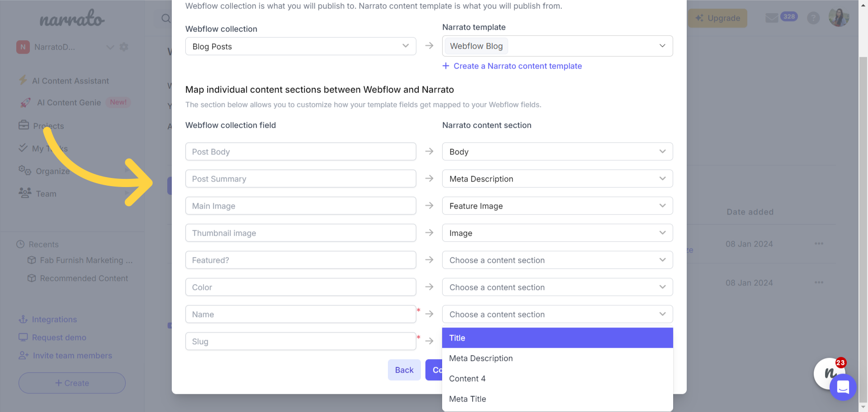Click Invite team members link
Viewport: 868px width, 412px height.
pyautogui.click(x=72, y=356)
